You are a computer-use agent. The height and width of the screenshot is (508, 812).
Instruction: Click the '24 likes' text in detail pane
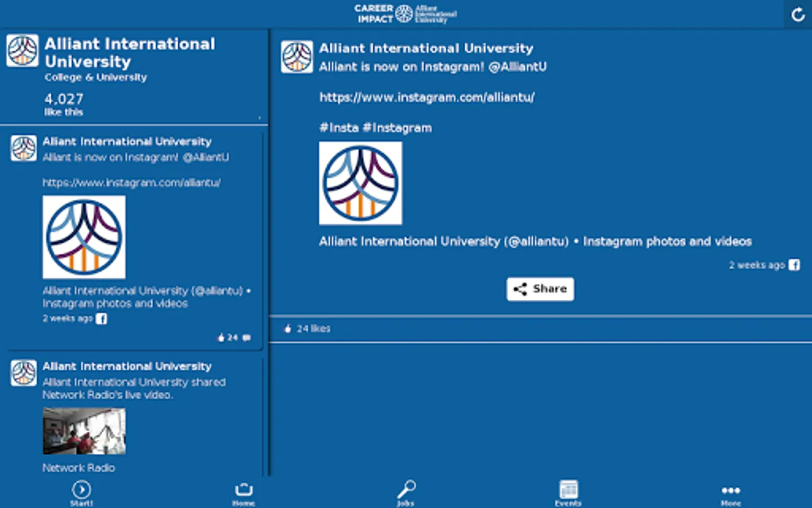point(314,329)
